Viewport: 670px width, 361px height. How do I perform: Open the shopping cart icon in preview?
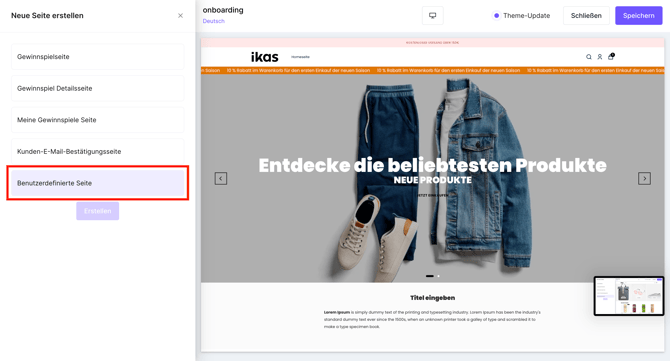click(x=611, y=56)
